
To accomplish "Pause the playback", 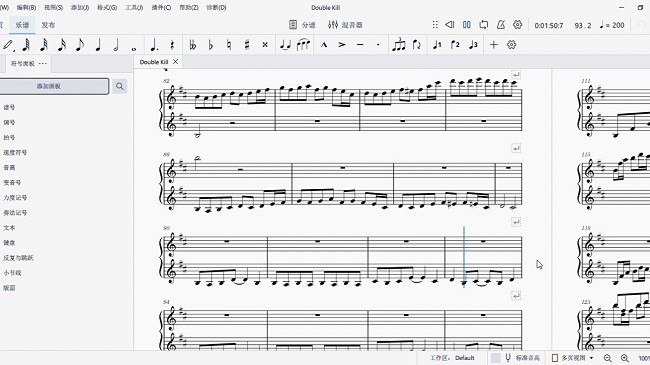I will click(467, 25).
